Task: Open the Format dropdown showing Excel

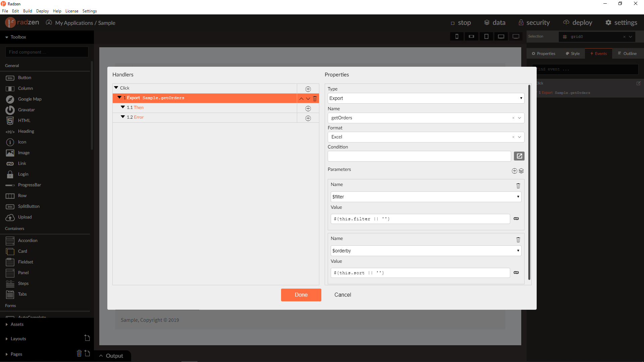Action: [426, 137]
